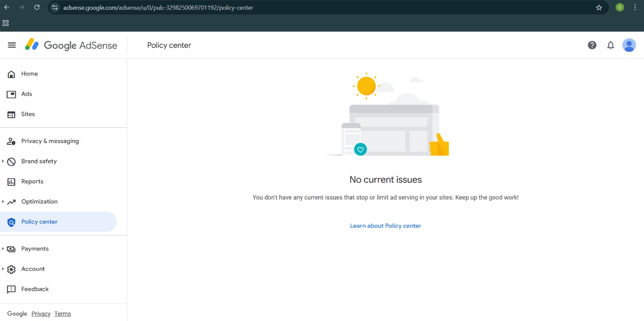The width and height of the screenshot is (644, 321).
Task: Open the account avatar in the AdSense header
Action: click(629, 45)
